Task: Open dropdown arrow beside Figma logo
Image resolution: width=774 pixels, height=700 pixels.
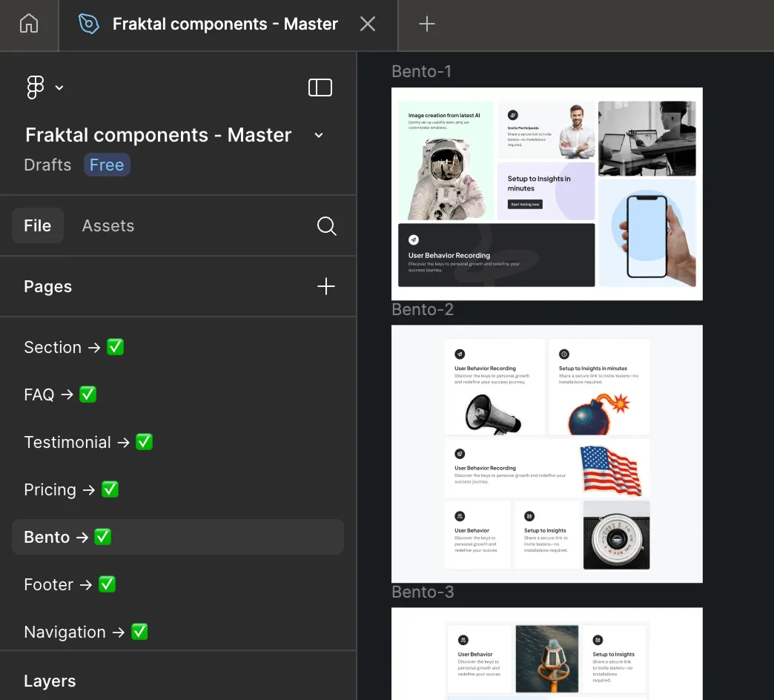Action: click(x=59, y=87)
